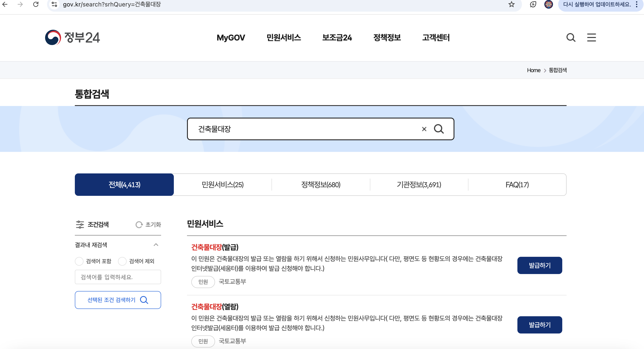Click 발급하기 for 건축물대장(열람)

539,325
